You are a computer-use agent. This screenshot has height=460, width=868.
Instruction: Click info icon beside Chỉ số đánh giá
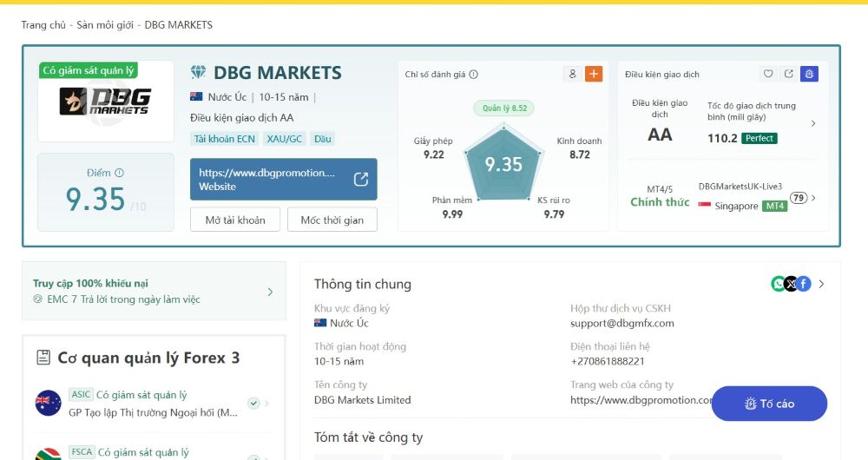click(473, 74)
